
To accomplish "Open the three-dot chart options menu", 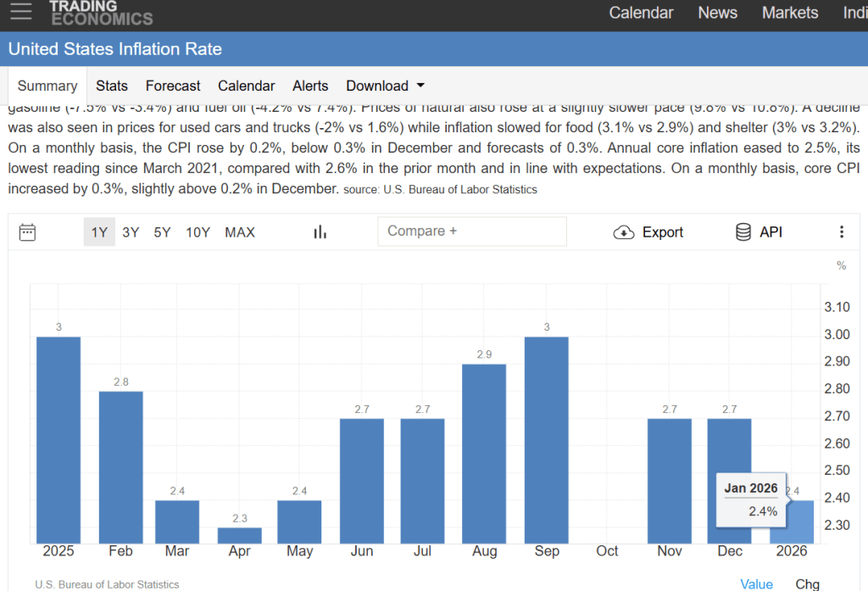I will (x=841, y=232).
